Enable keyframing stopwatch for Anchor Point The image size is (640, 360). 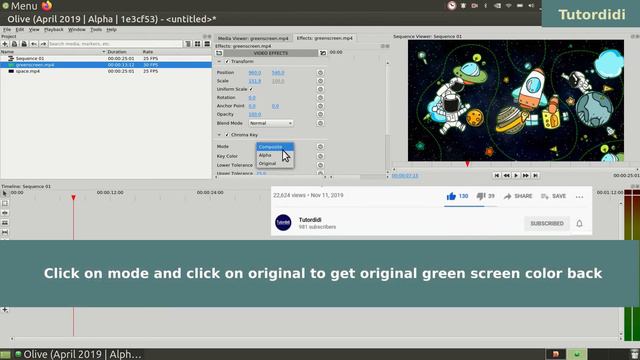click(320, 106)
